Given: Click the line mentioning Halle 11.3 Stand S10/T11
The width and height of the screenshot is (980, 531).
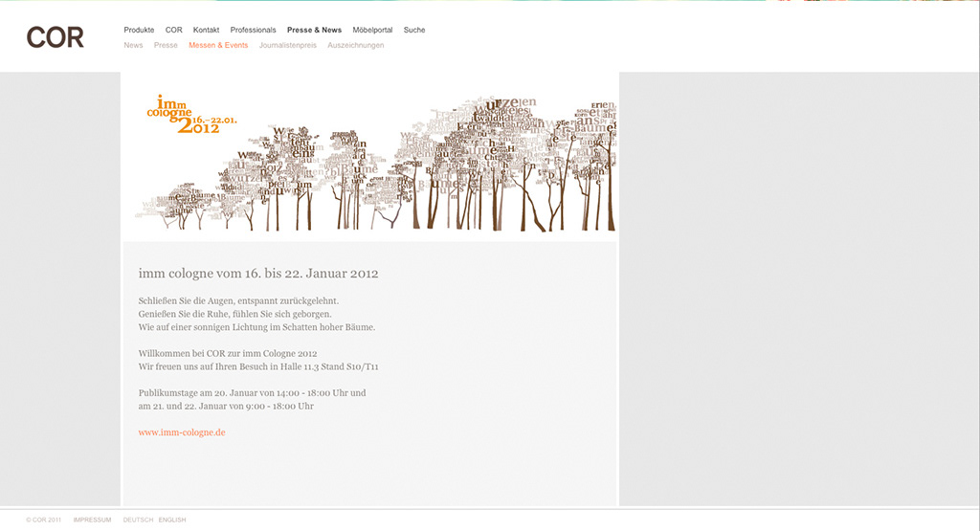Looking at the screenshot, I should 258,366.
